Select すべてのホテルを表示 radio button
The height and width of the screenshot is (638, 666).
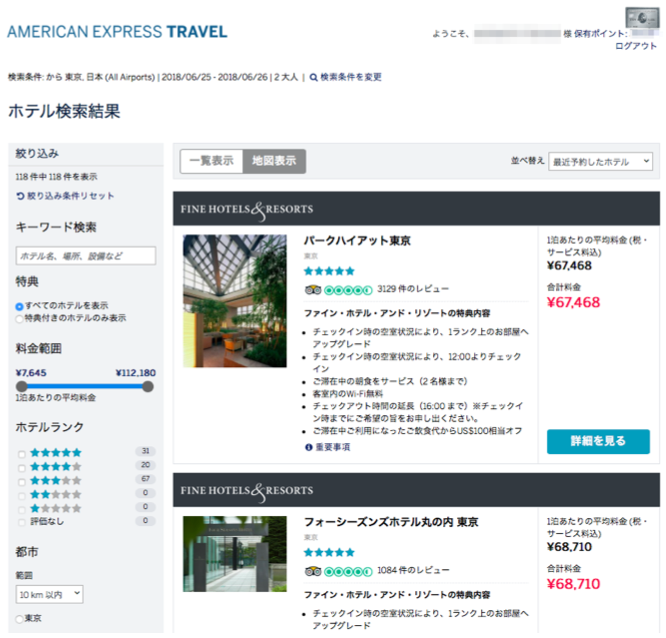coord(19,306)
